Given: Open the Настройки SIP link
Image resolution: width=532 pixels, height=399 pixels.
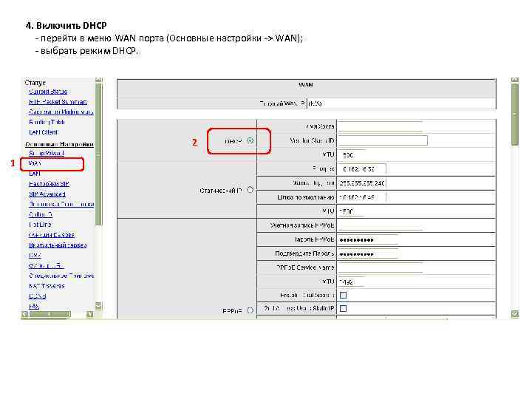Looking at the screenshot, I should [50, 184].
